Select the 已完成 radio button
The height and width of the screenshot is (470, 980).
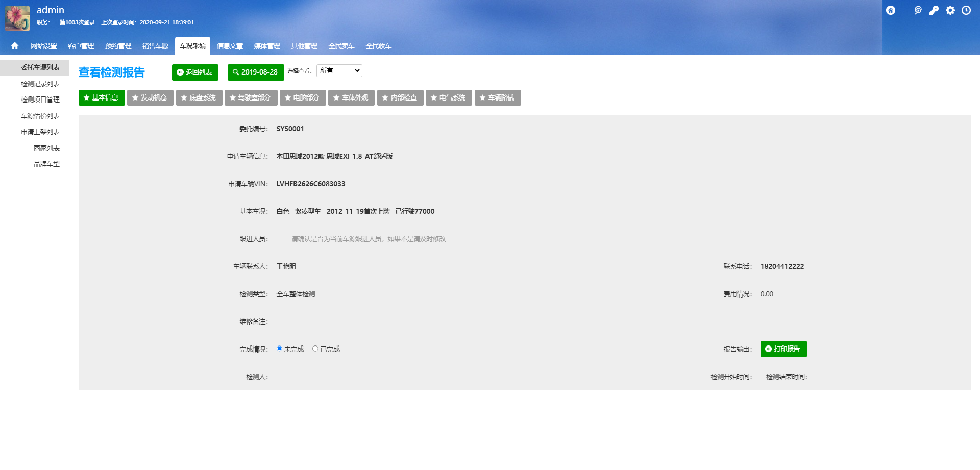click(x=315, y=349)
